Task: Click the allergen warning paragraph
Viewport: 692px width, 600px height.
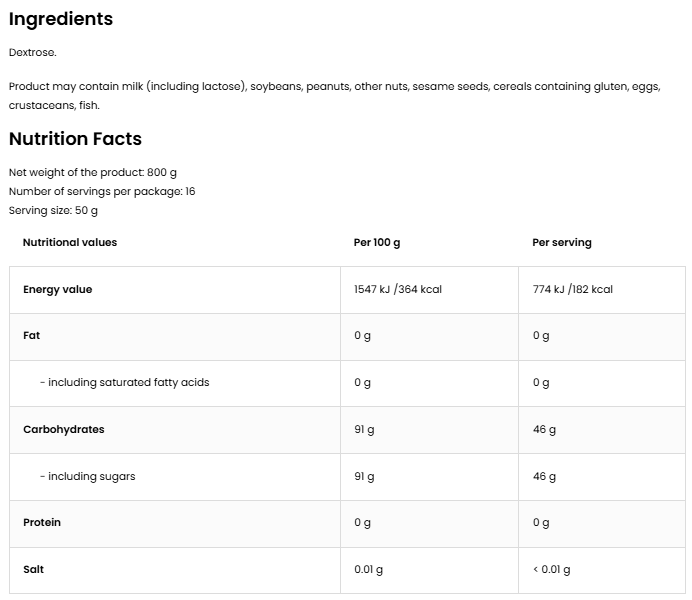Action: click(x=334, y=87)
